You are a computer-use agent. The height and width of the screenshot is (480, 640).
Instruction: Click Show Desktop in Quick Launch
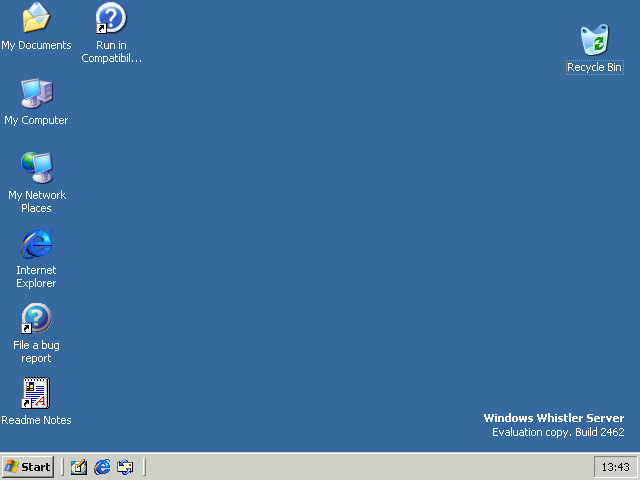pos(79,467)
